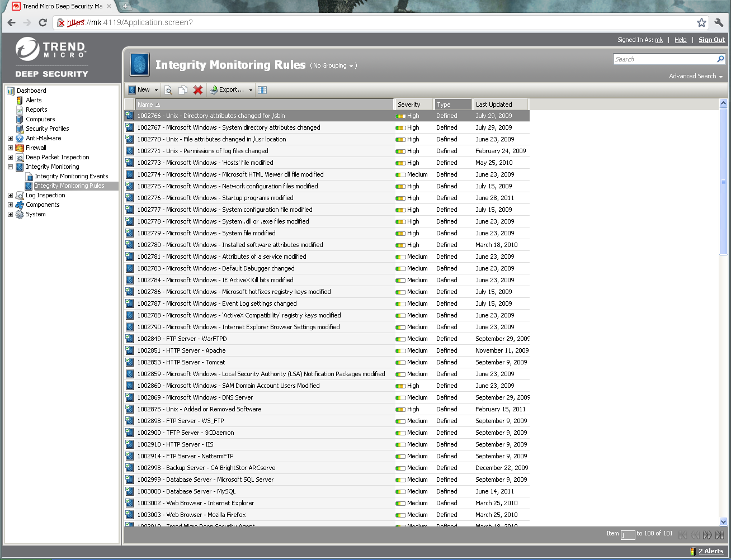Screen dimensions: 731x560
Task: Select Integrity Monitoring Rules in the tree
Action: [x=69, y=186]
